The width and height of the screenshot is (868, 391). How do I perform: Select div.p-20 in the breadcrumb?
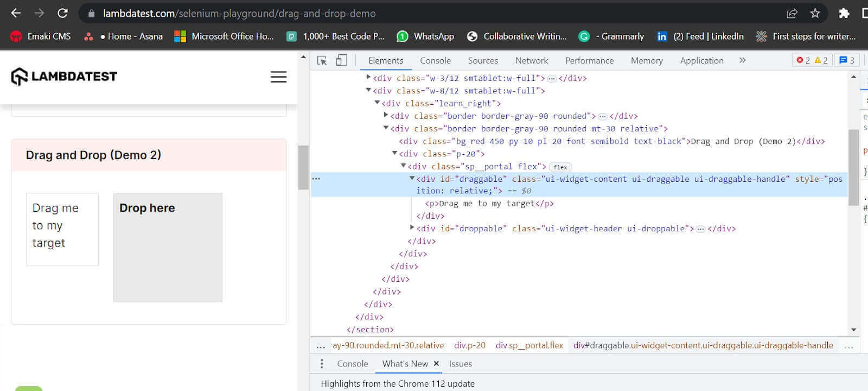[469, 345]
